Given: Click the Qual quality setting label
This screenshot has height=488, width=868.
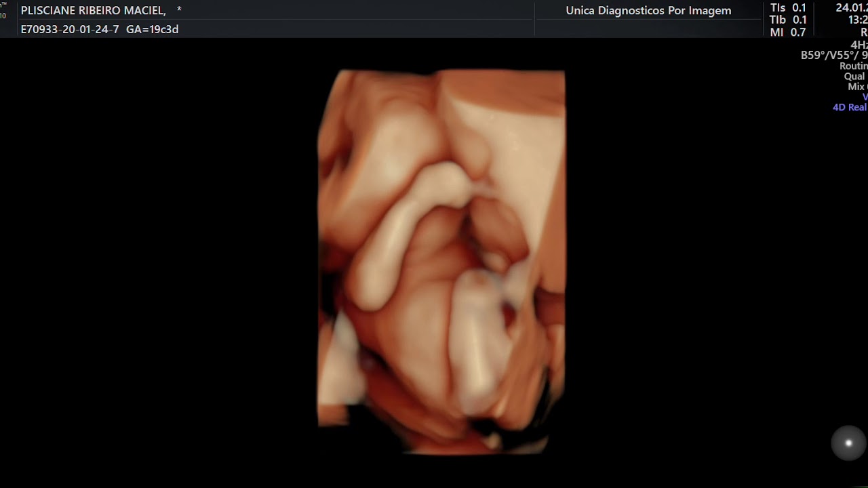Looking at the screenshot, I should pyautogui.click(x=855, y=77).
